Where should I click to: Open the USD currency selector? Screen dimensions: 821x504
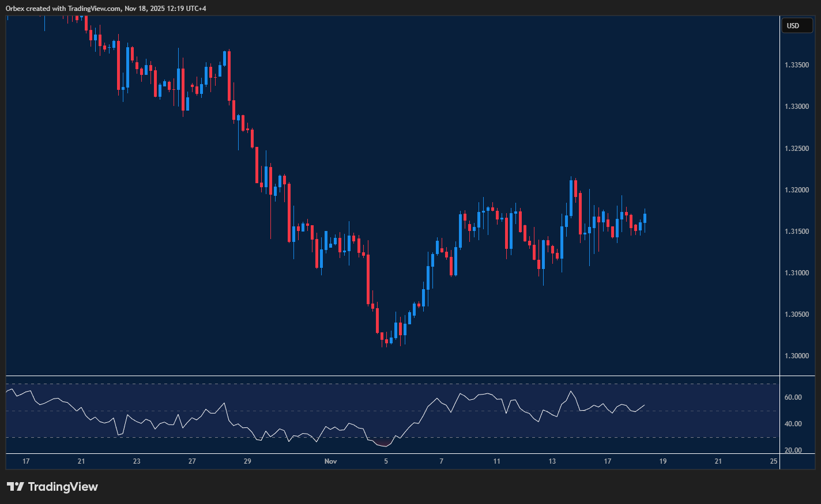[797, 25]
